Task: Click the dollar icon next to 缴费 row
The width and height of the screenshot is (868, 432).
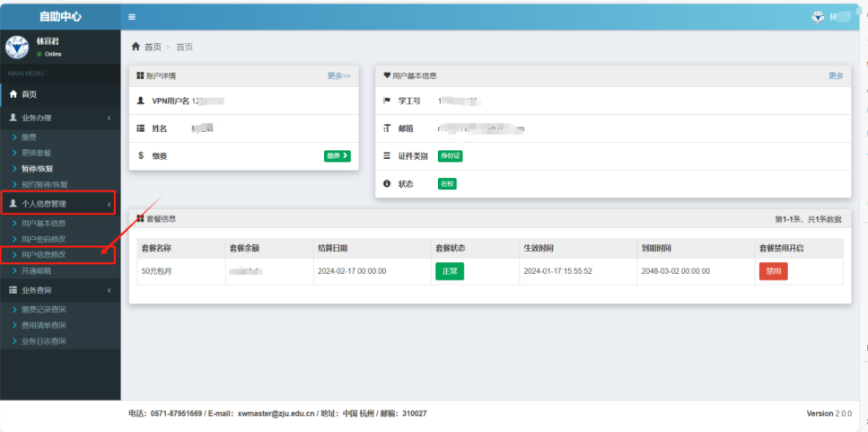Action: pyautogui.click(x=141, y=155)
